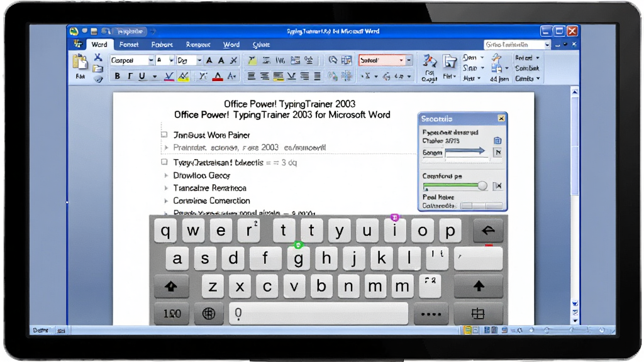Apply the red font color A
644x362 pixels.
coord(218,76)
